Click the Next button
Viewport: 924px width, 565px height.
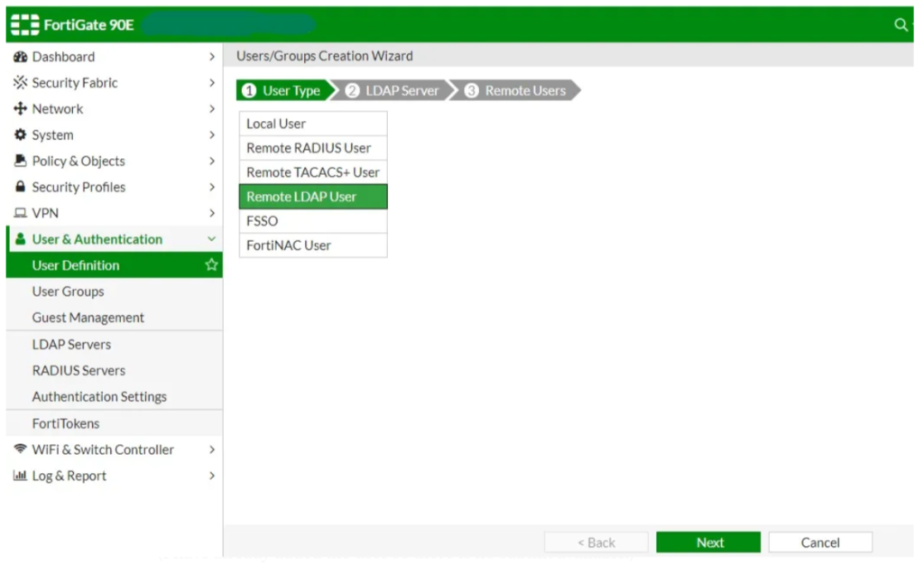tap(708, 542)
